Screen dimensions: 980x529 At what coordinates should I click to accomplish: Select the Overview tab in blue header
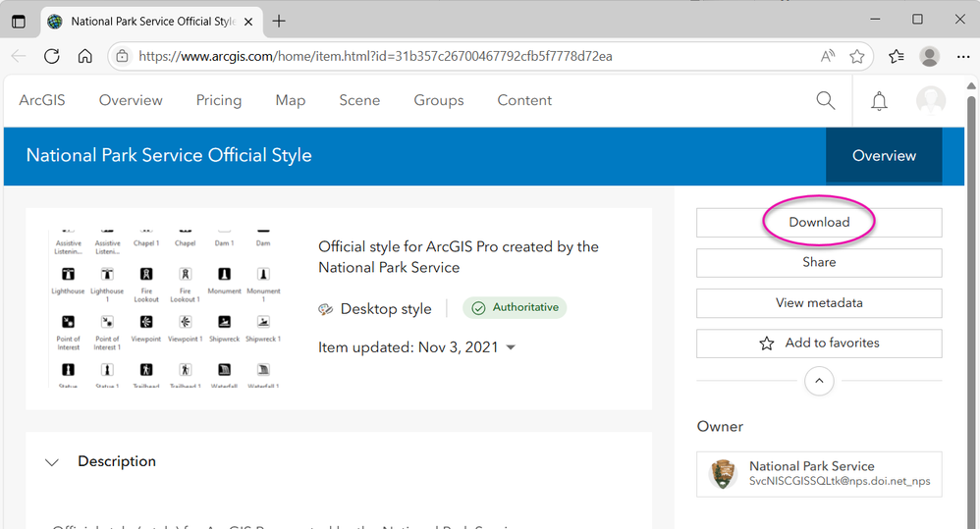pyautogui.click(x=884, y=156)
